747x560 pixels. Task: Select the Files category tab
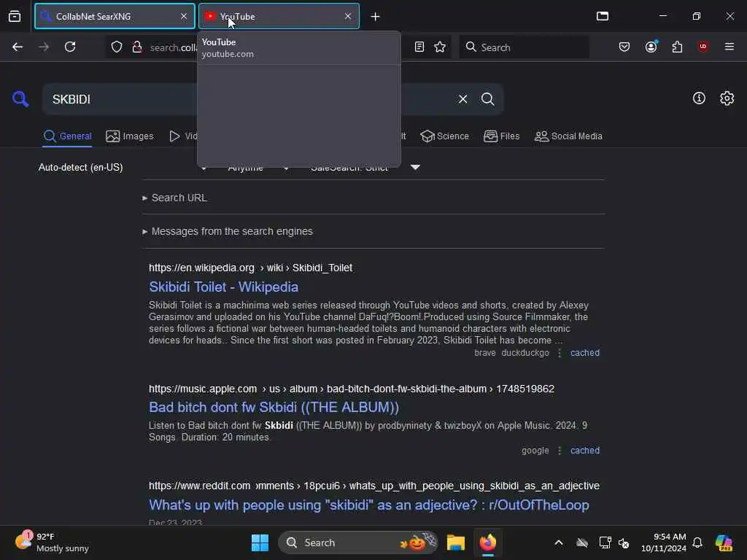click(502, 136)
